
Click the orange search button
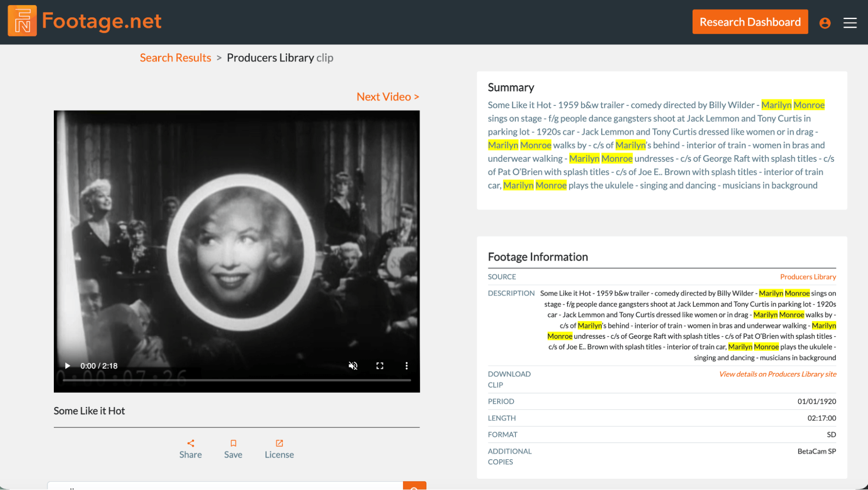(x=414, y=486)
